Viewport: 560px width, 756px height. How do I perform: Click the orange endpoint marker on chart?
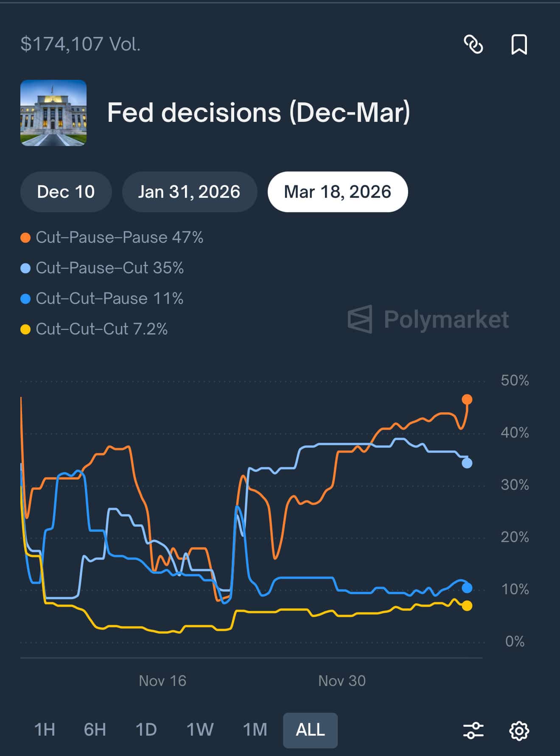pyautogui.click(x=467, y=399)
